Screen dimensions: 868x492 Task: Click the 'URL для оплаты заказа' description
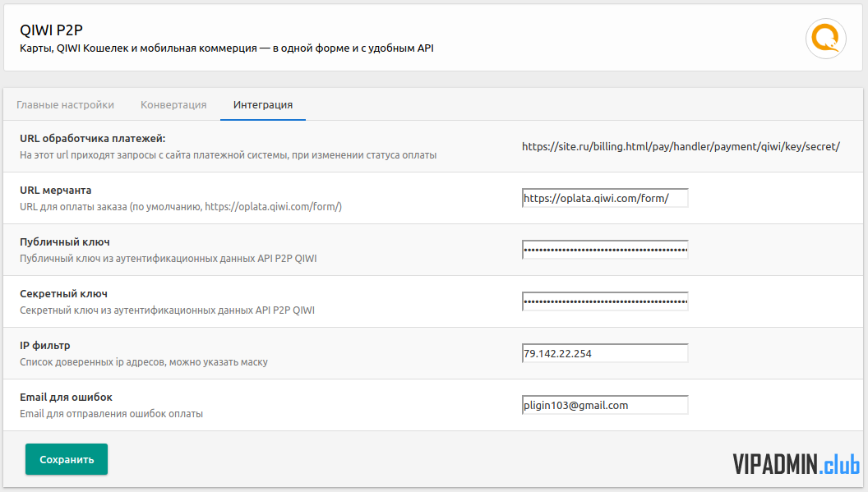click(181, 207)
